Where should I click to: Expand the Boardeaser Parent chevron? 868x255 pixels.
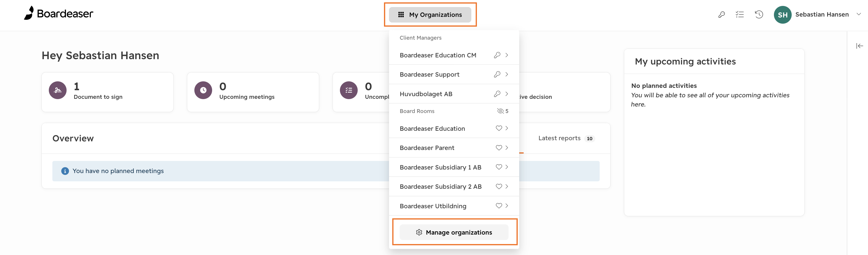pyautogui.click(x=506, y=148)
